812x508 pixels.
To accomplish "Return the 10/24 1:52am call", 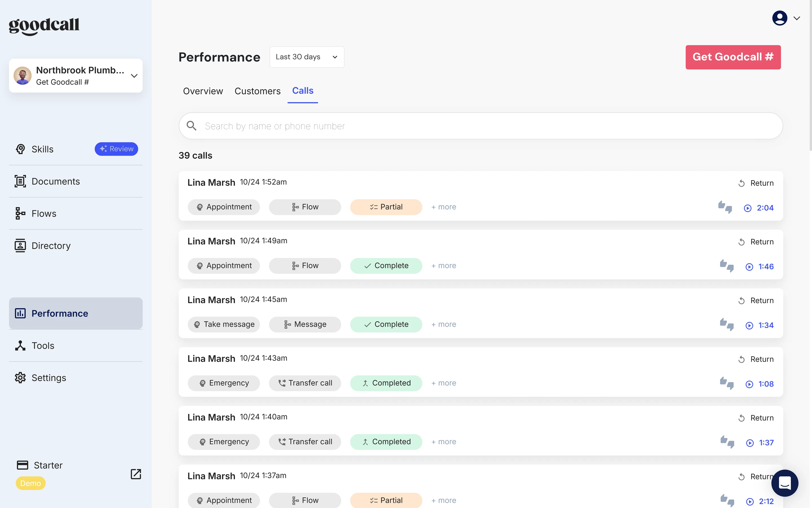I will point(756,183).
